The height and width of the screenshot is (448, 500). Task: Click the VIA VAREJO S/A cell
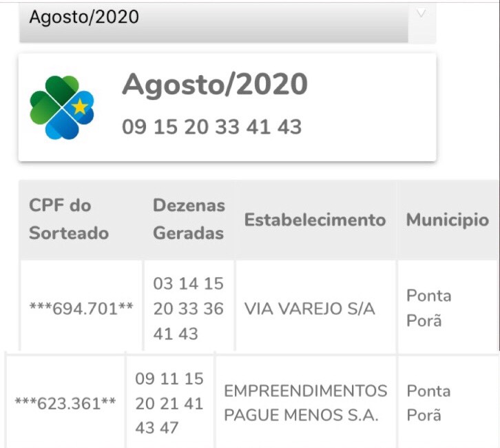[310, 309]
